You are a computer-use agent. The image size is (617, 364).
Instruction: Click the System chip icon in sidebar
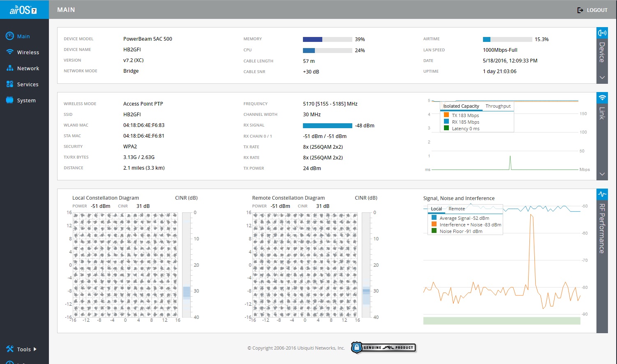(10, 100)
